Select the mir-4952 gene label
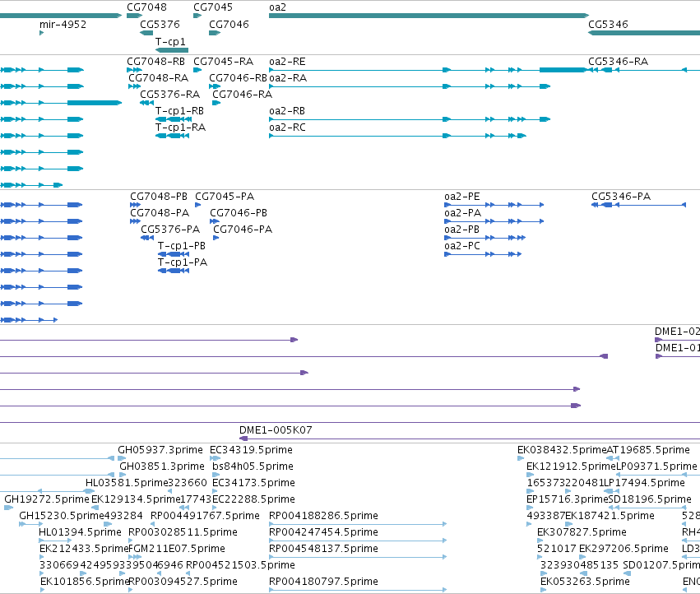 point(63,25)
